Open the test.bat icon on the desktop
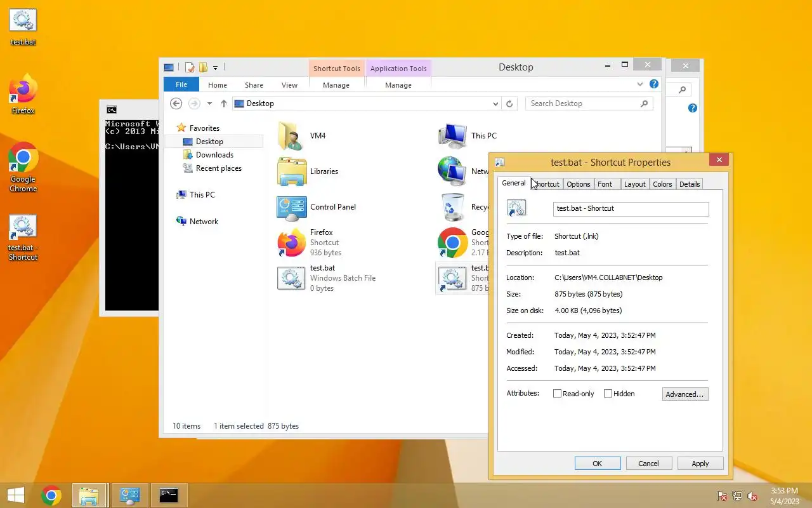Viewport: 812px width, 508px height. 23,27
